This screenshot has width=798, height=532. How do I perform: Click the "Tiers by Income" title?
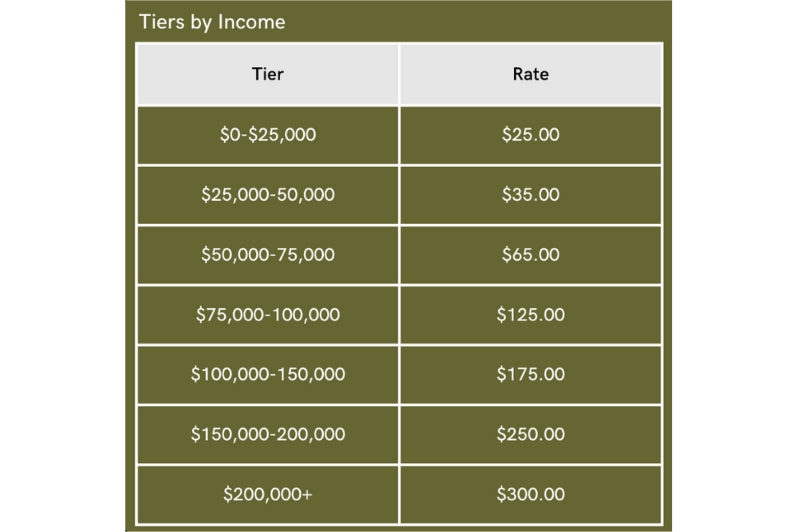click(x=212, y=22)
